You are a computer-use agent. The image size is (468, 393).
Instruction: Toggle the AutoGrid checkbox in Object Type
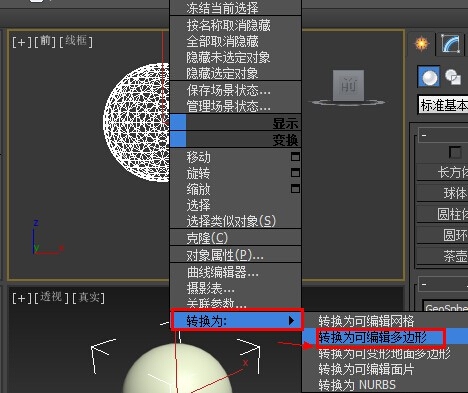[455, 153]
